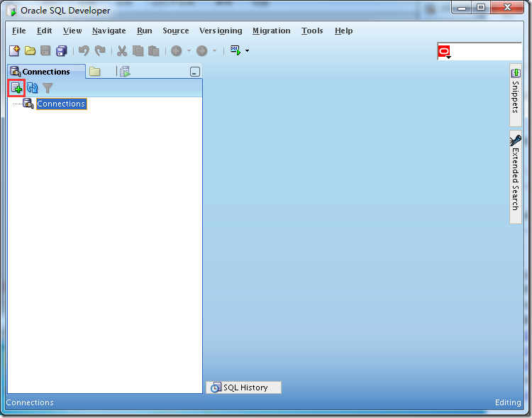Open the Source menu
Viewport: 532px width, 418px height.
(x=176, y=31)
